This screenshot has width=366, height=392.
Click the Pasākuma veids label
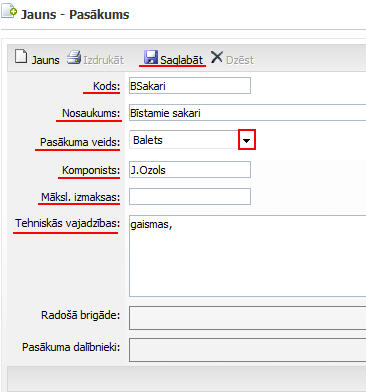(80, 142)
